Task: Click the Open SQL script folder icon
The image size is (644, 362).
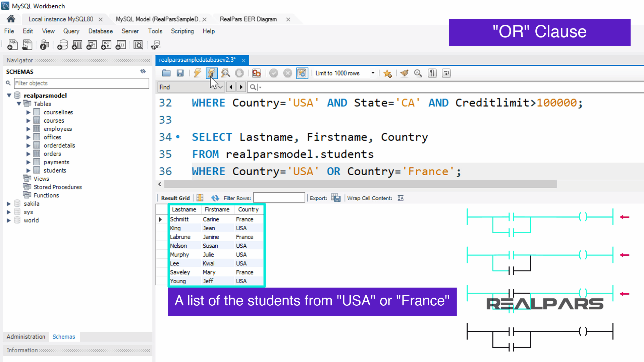Action: tap(166, 73)
